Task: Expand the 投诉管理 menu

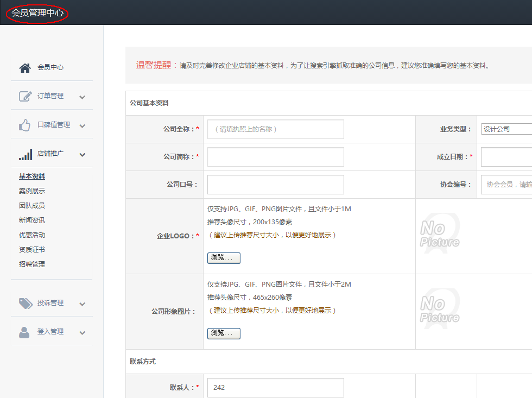Action: click(x=83, y=304)
